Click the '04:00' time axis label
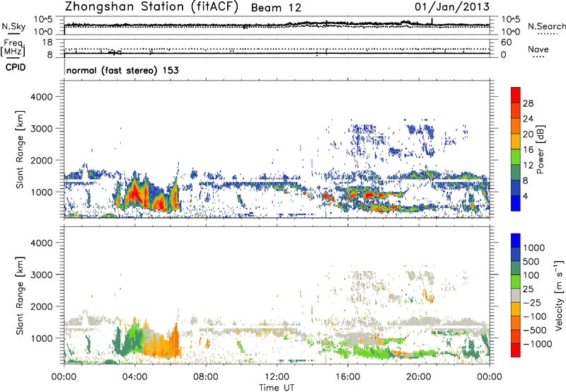 click(134, 376)
